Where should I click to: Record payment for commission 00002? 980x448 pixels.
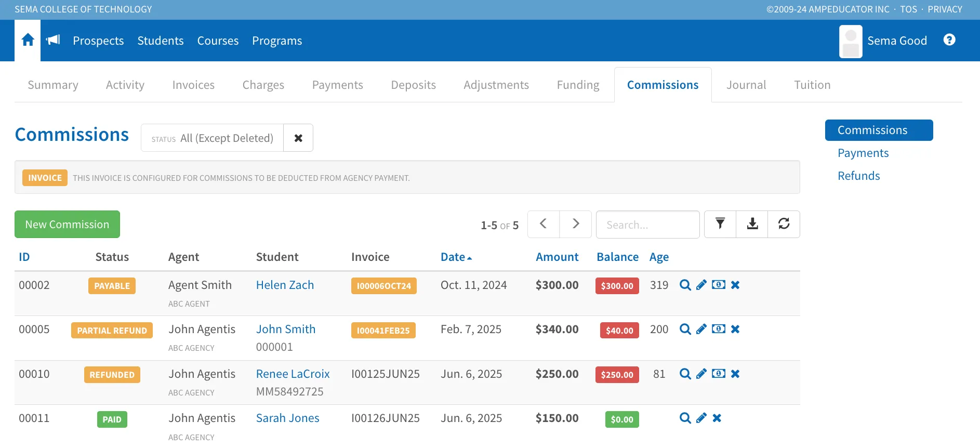click(x=719, y=285)
